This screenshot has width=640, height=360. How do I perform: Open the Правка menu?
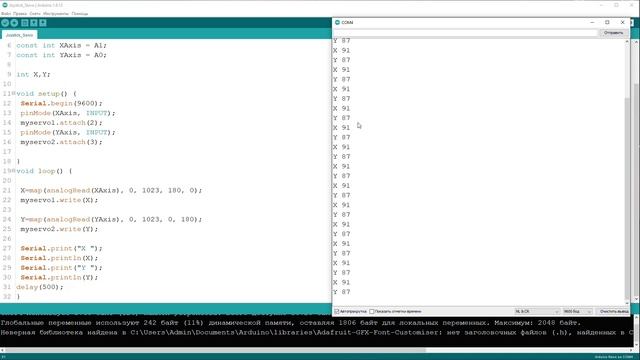coord(20,13)
